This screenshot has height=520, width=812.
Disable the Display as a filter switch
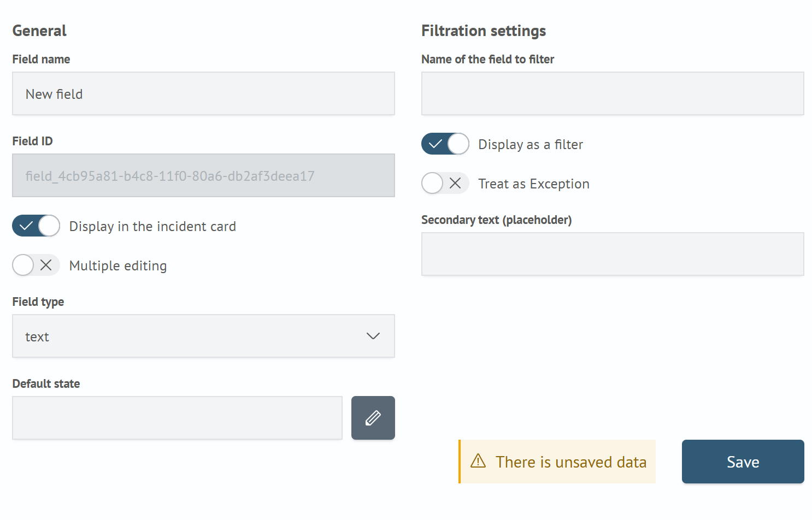point(445,144)
